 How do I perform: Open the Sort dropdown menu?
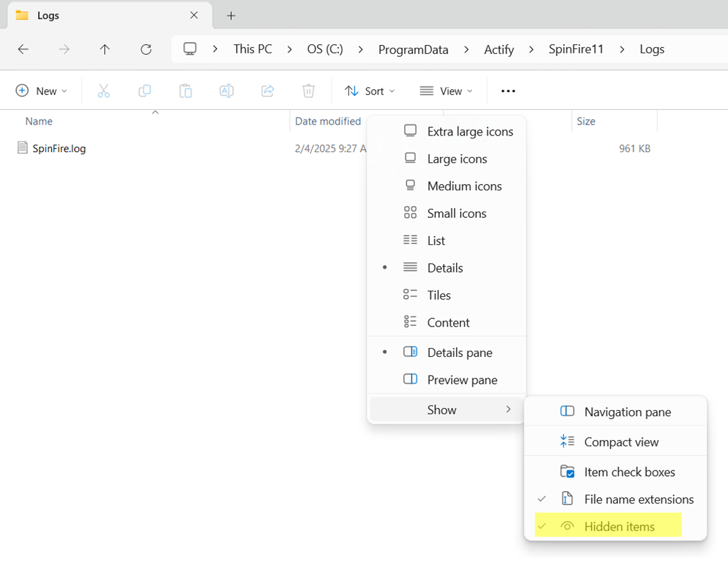(x=370, y=91)
